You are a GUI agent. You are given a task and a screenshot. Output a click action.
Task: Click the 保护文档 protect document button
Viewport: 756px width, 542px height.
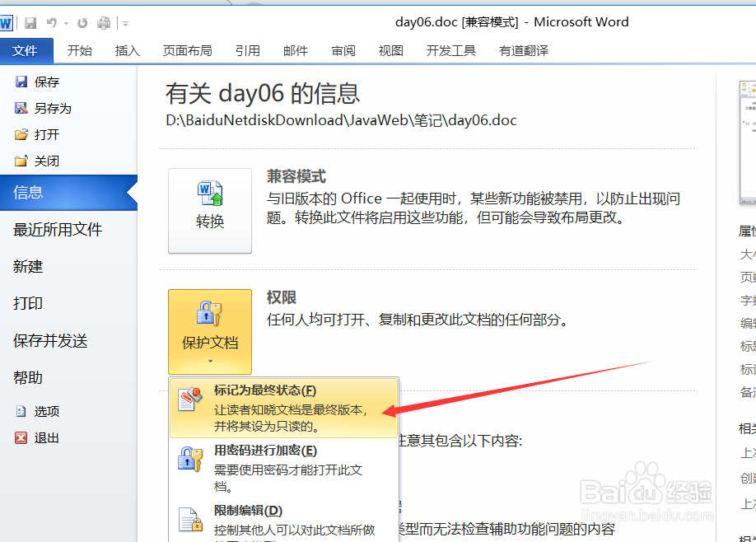point(210,332)
